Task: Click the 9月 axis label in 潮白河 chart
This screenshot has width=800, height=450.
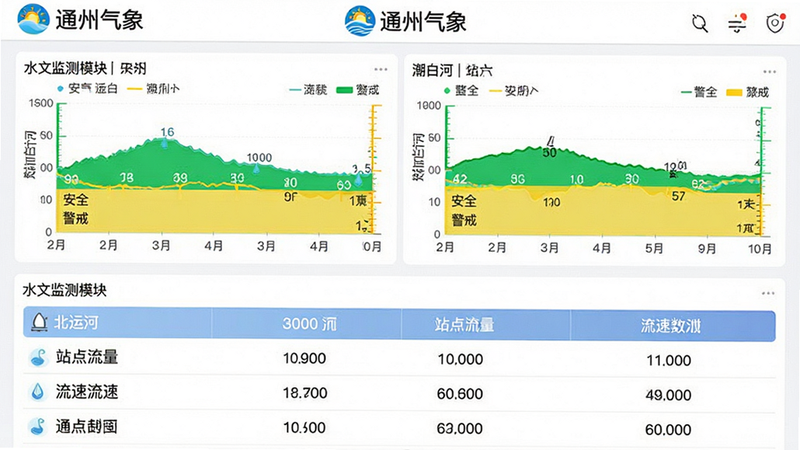Action: pos(707,248)
